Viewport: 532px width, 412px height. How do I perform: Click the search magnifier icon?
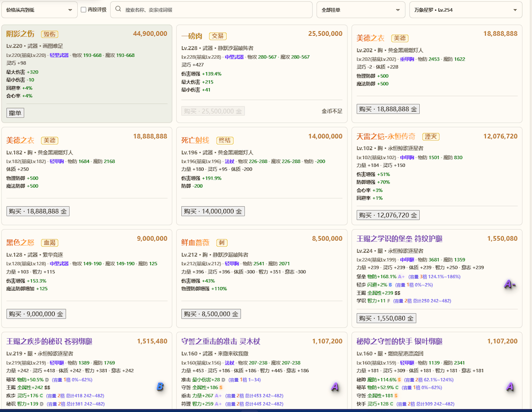[x=118, y=9]
